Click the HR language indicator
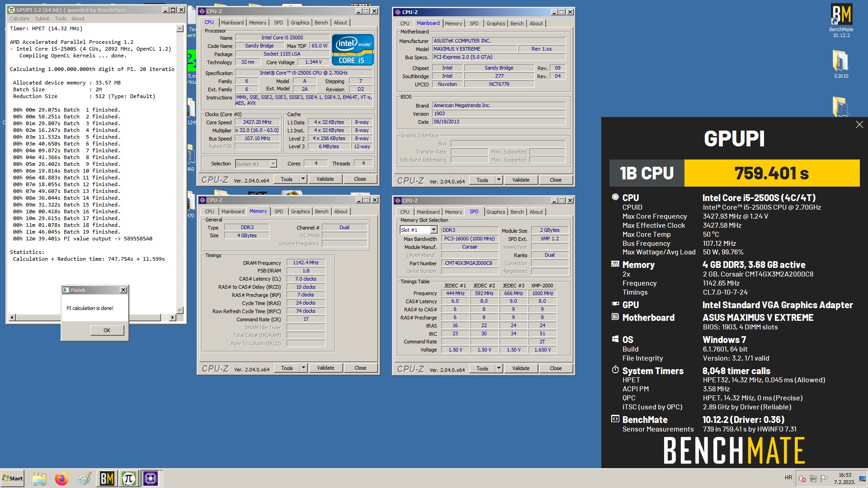 (x=788, y=478)
